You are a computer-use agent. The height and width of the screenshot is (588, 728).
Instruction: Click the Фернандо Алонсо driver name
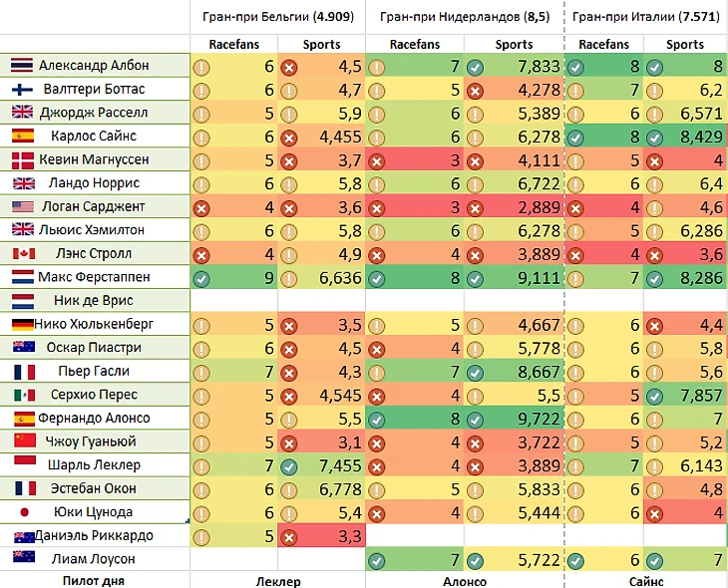pyautogui.click(x=94, y=419)
